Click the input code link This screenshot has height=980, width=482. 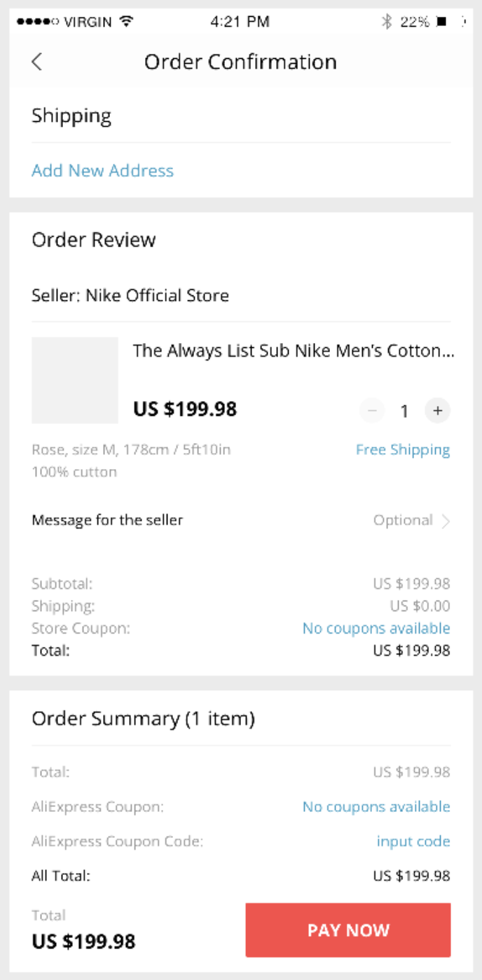[413, 841]
